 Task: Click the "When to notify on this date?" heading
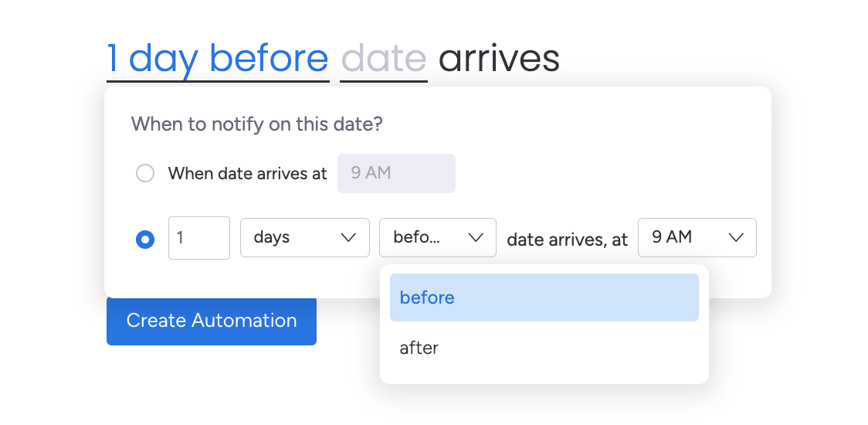coord(256,124)
